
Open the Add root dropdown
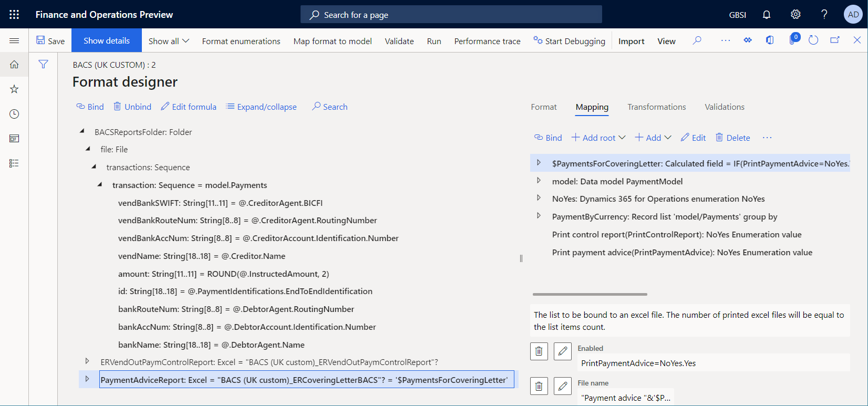[598, 138]
